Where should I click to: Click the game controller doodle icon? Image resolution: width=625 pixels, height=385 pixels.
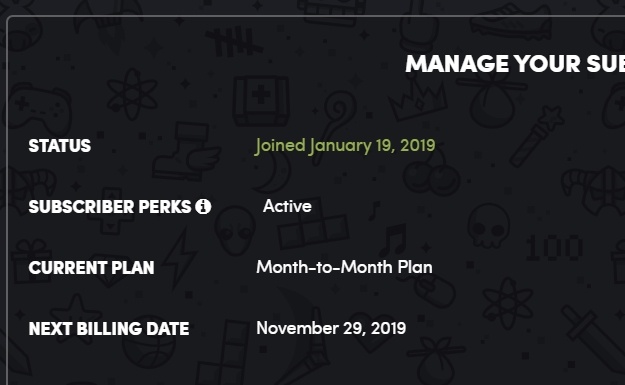coord(37,107)
